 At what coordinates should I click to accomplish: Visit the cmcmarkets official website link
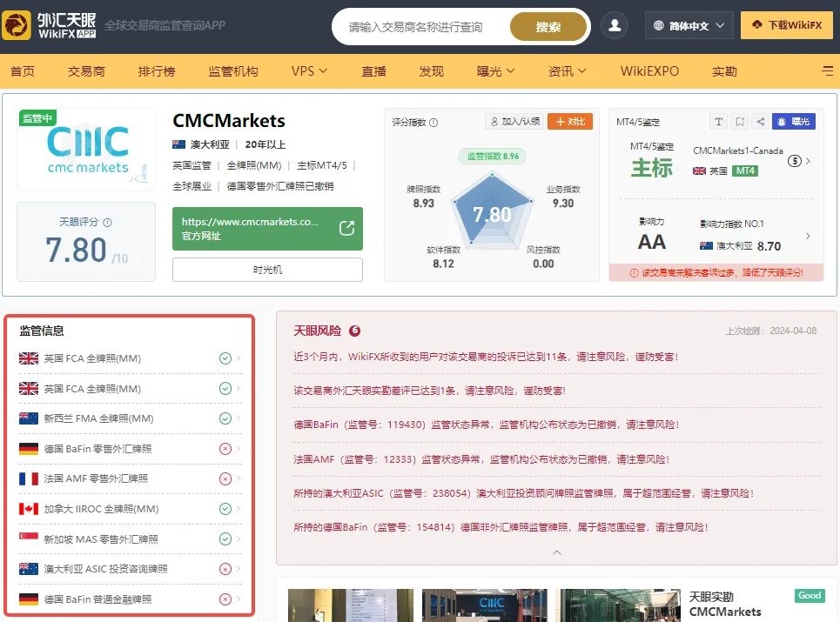267,229
